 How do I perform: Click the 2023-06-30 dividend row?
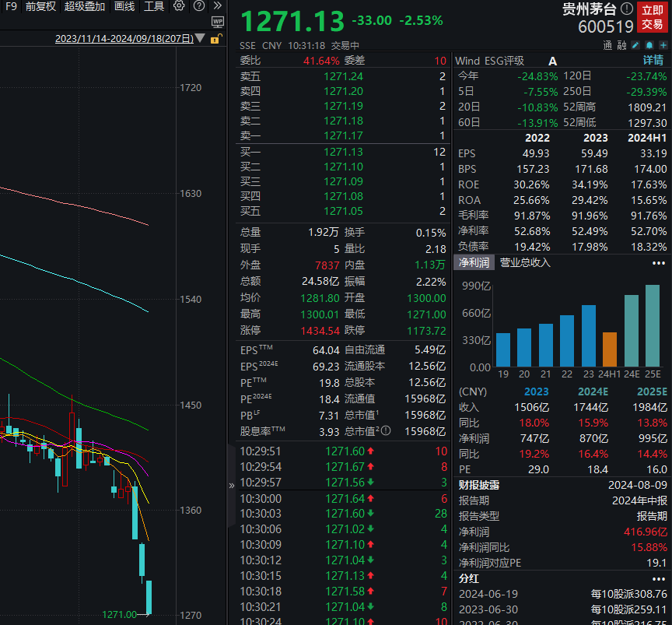(562, 609)
